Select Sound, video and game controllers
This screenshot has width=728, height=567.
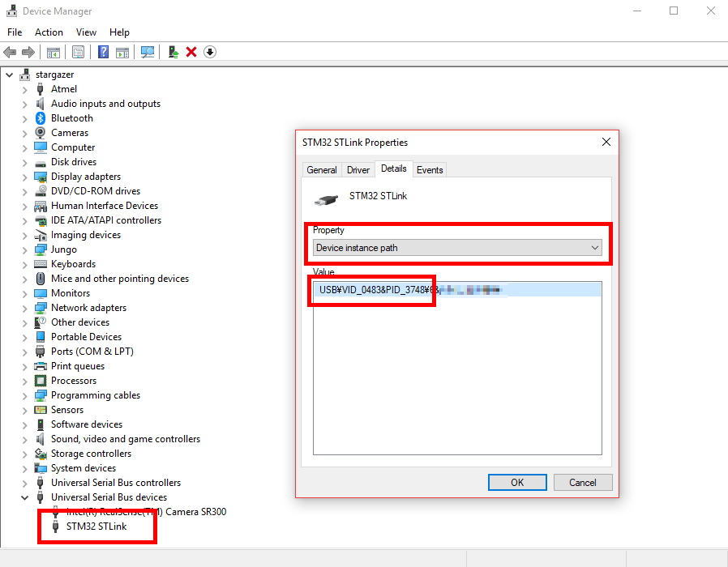[x=126, y=439]
